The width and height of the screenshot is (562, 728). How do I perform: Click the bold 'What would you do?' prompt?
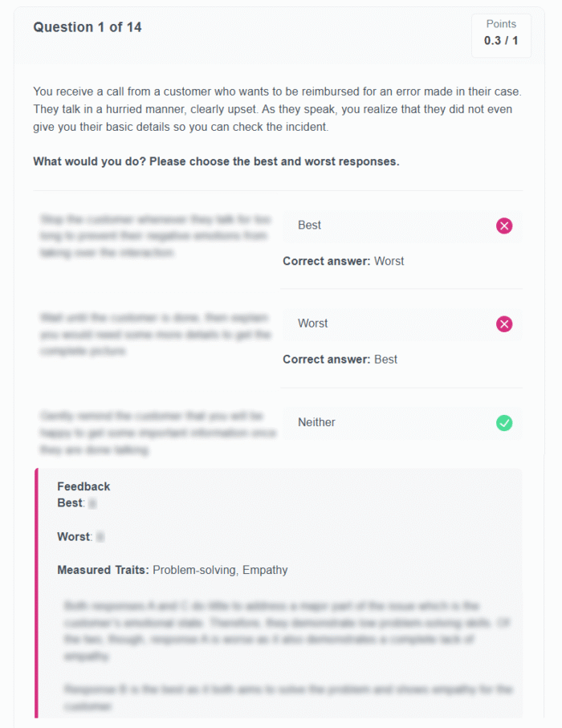(216, 161)
